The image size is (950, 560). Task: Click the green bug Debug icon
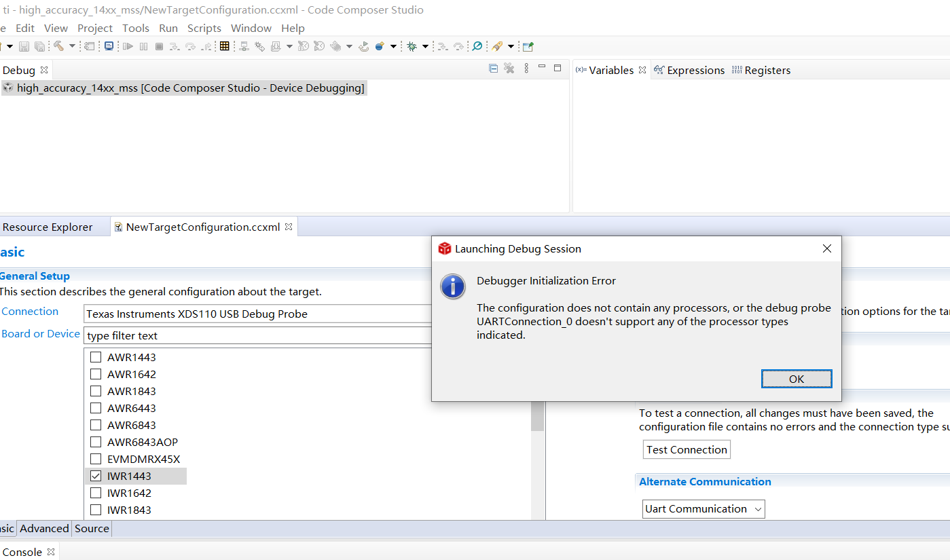pos(412,46)
